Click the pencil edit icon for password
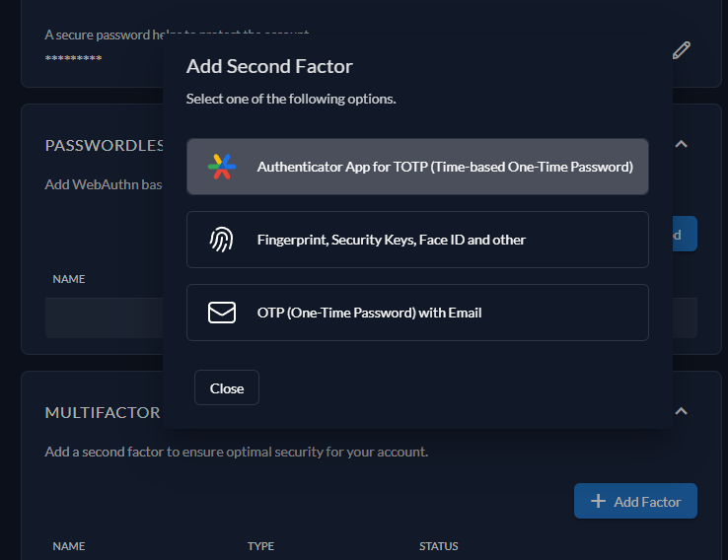Image resolution: width=728 pixels, height=560 pixels. (681, 50)
